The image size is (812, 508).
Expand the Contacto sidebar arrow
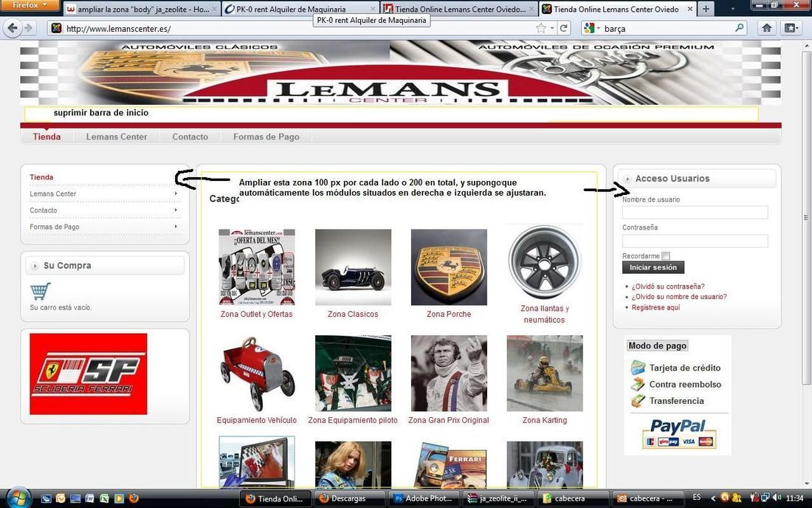(x=176, y=210)
